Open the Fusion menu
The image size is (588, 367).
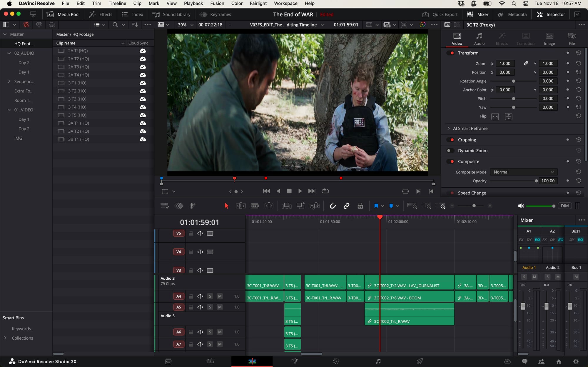click(x=217, y=4)
